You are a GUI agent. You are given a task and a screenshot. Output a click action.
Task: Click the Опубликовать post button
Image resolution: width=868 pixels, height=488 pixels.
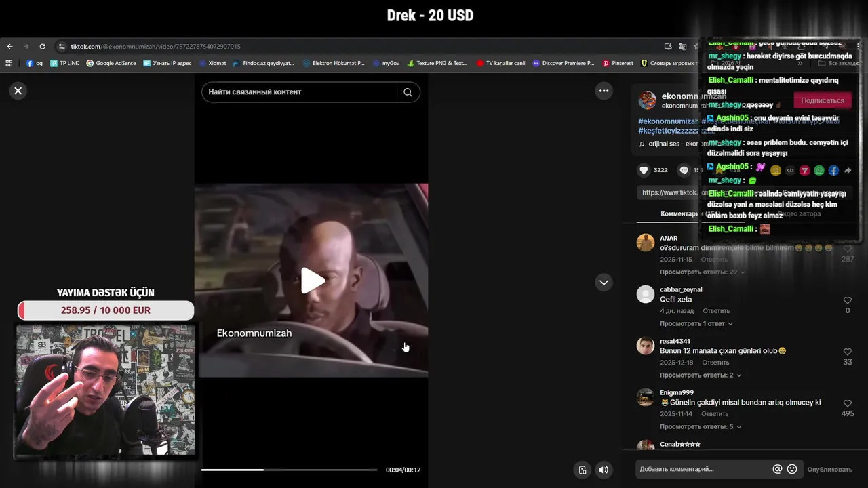(829, 469)
